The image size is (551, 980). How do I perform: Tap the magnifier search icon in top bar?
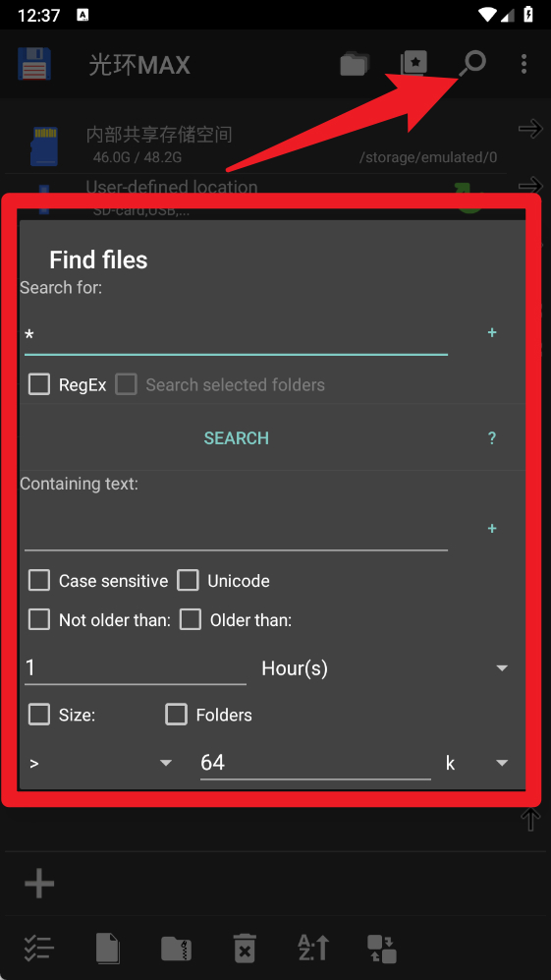pos(472,64)
